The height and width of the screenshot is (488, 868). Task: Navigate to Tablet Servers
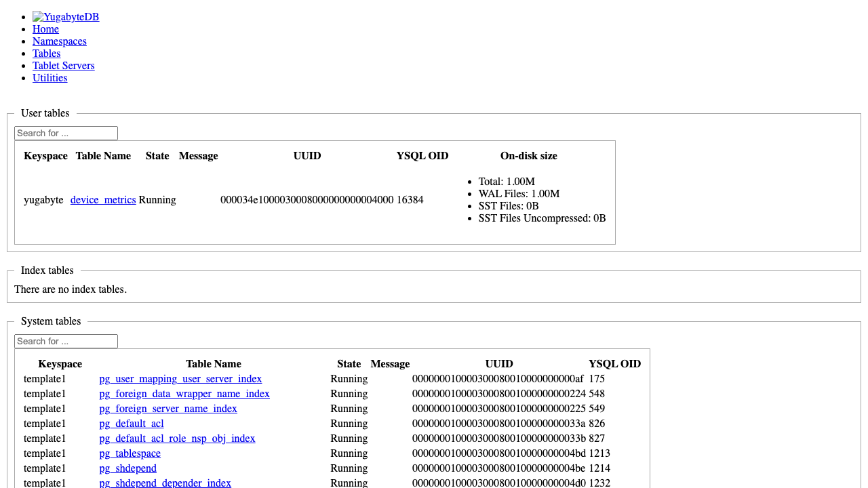64,66
